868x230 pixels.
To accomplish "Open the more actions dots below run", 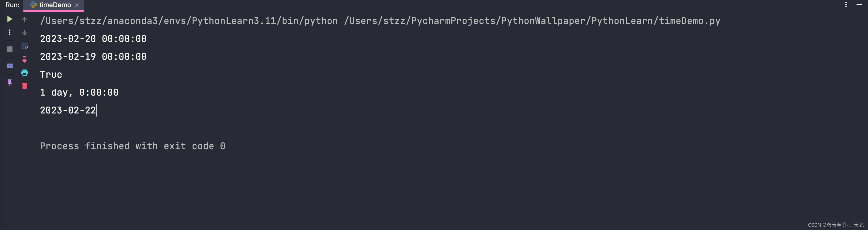I will 10,32.
